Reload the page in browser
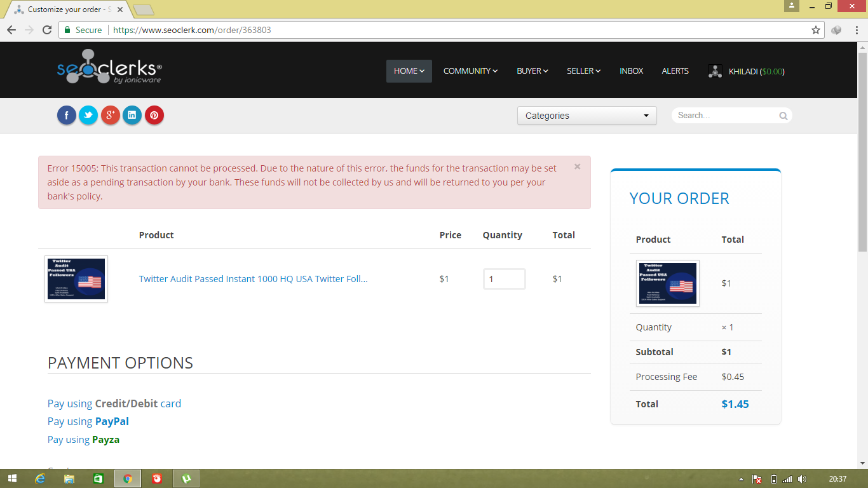 47,30
